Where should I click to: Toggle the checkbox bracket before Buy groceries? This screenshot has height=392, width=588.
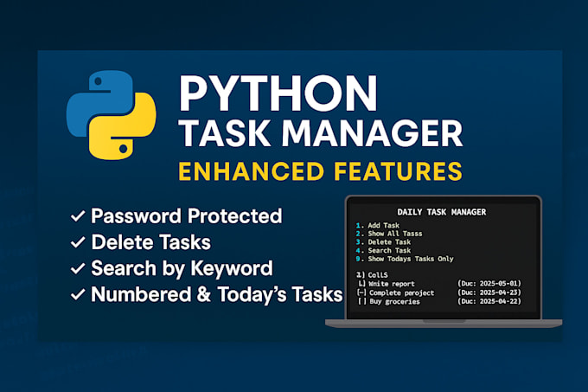point(361,302)
